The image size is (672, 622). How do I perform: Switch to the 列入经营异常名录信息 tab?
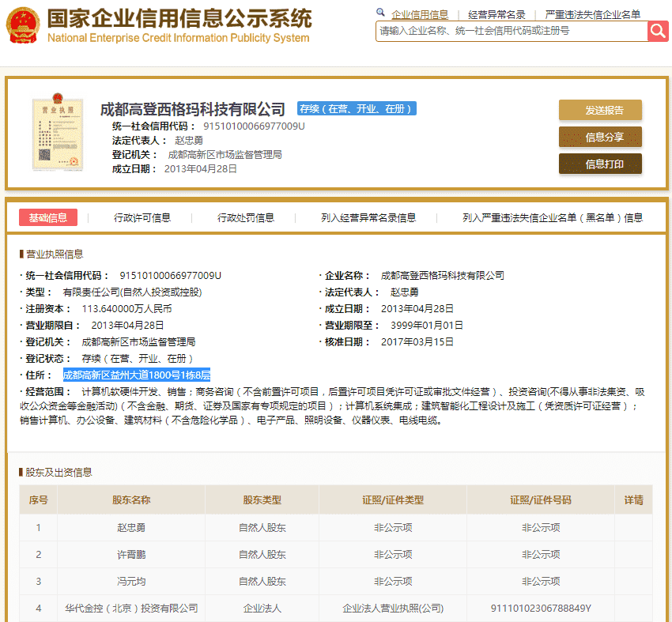[x=368, y=218]
